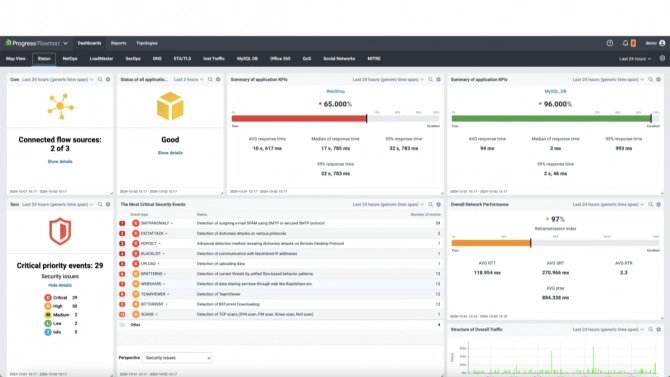670x377 pixels.
Task: Open dashboard settings gear in tab bar
Action: (x=662, y=59)
